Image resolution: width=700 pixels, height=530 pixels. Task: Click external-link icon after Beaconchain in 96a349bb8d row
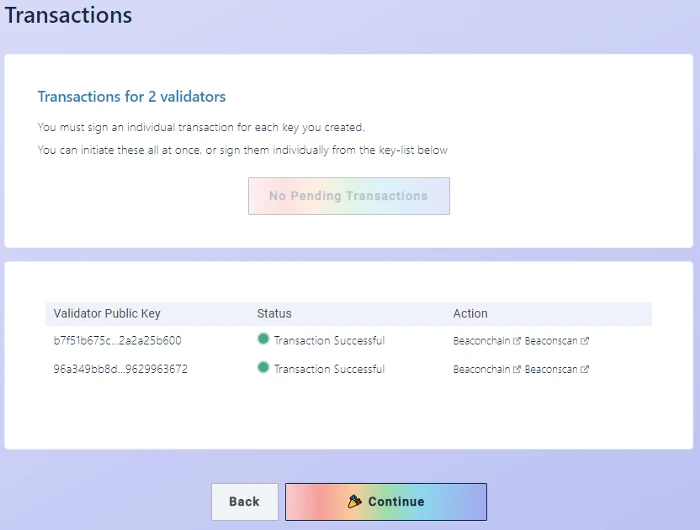pos(517,369)
